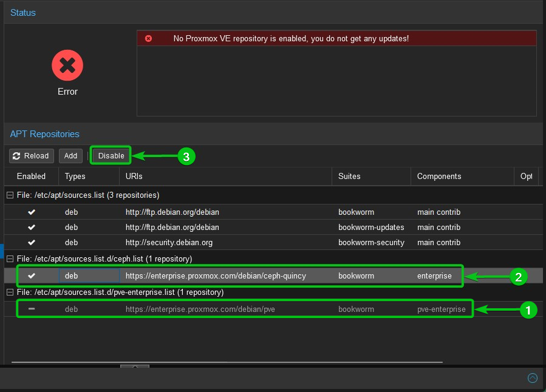Click the horizontal scrollbar below the repository list

227,362
